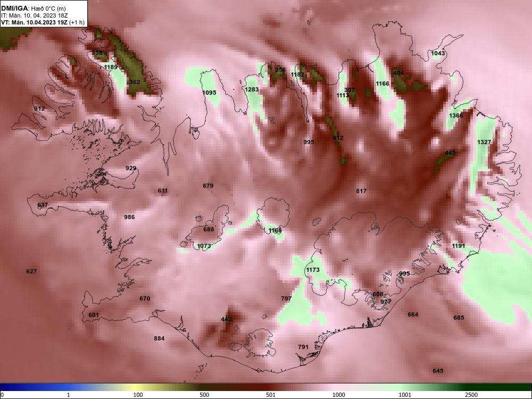
Task: Click the 412 label
Action: [338, 138]
